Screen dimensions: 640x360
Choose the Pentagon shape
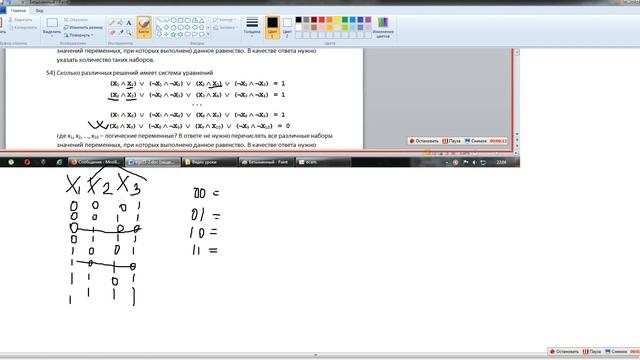[x=173, y=27]
